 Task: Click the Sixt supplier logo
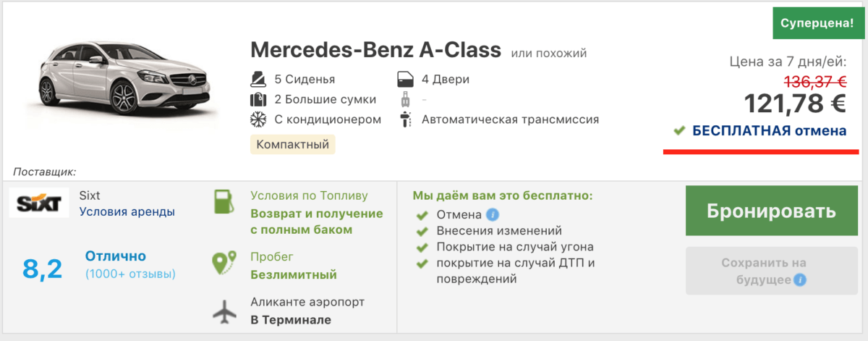click(x=39, y=203)
